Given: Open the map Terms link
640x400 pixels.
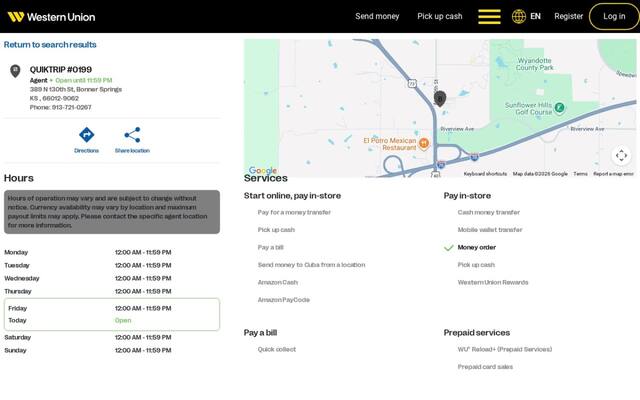Looking at the screenshot, I should tap(580, 174).
